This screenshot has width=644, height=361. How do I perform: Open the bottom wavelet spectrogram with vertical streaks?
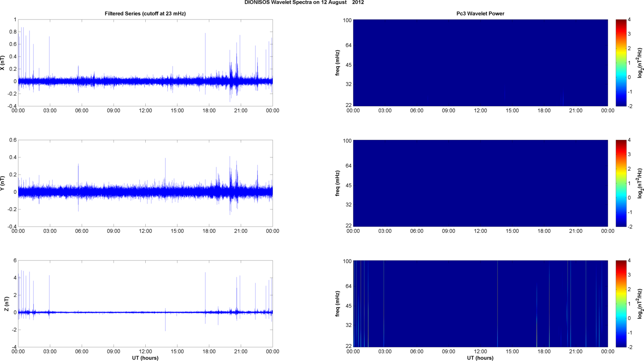pyautogui.click(x=480, y=304)
